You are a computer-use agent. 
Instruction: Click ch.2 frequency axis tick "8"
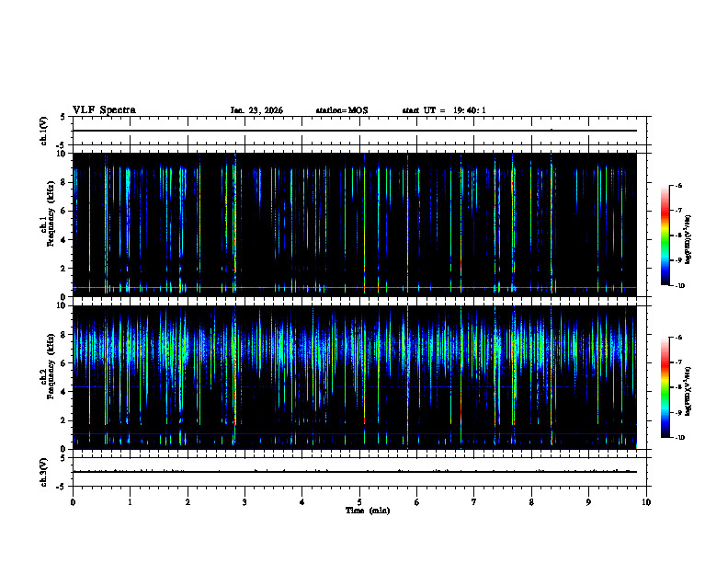[64, 335]
